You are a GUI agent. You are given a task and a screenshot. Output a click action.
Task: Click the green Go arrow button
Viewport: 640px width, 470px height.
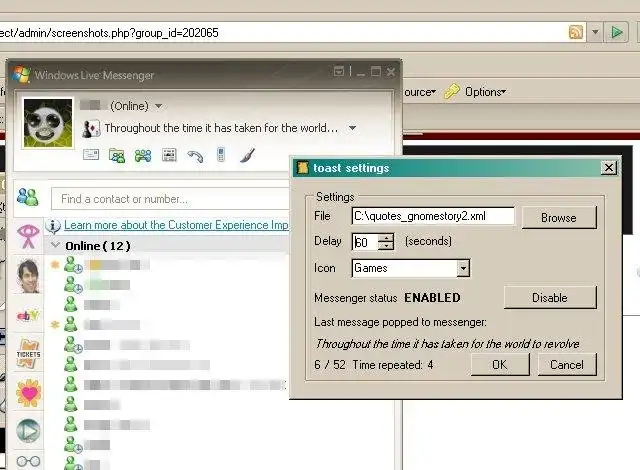616,32
